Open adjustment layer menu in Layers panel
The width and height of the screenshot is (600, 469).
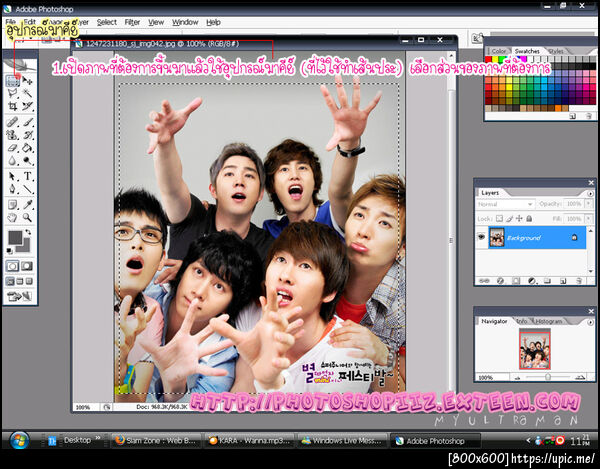coord(532,281)
